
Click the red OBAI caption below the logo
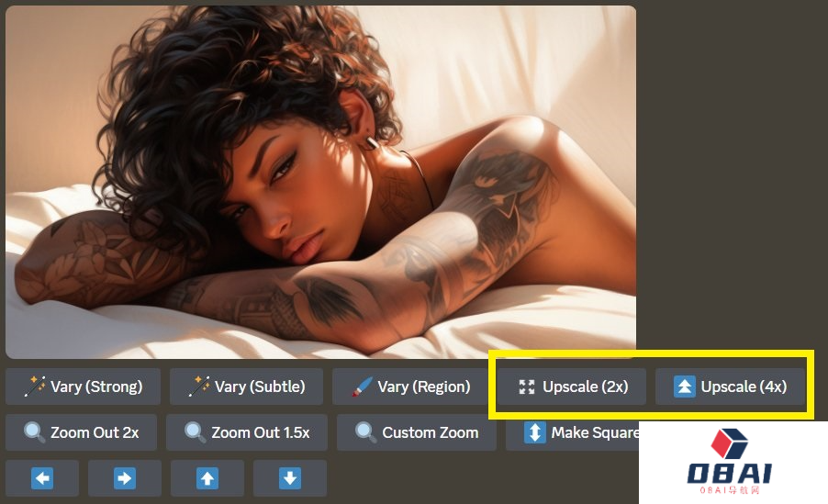click(729, 490)
